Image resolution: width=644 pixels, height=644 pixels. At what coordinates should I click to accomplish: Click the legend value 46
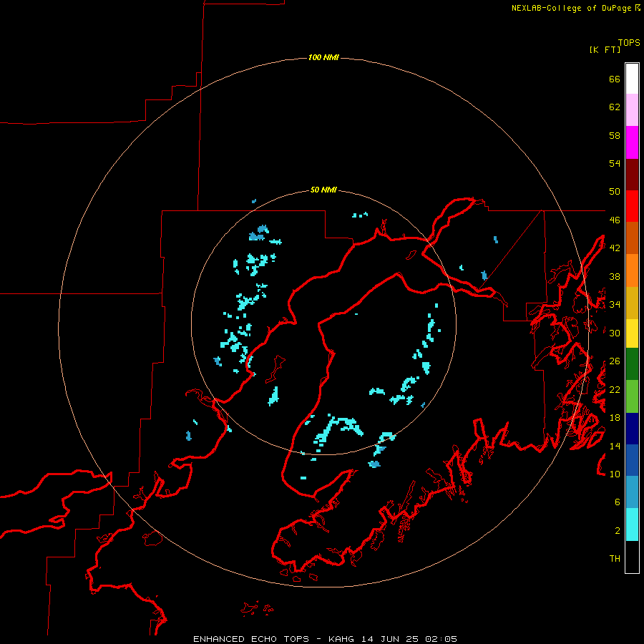coord(615,220)
